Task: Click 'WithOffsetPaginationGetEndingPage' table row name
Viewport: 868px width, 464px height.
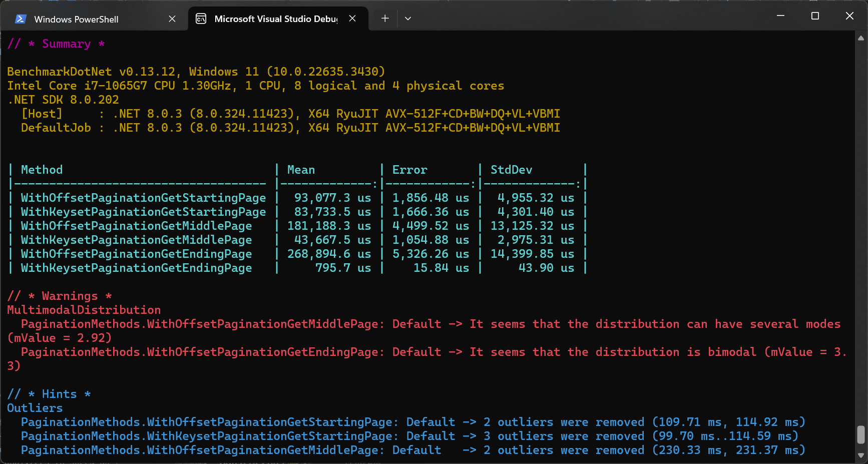Action: click(137, 254)
